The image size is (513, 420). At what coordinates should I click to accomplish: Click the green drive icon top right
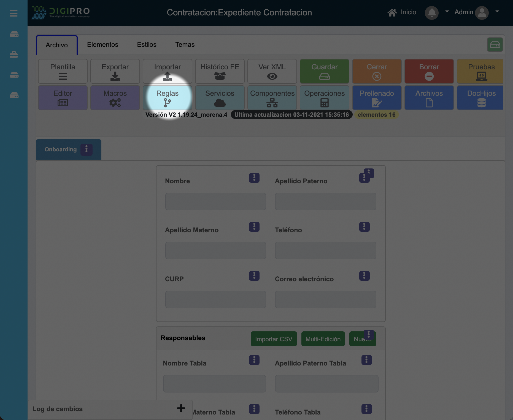click(495, 45)
